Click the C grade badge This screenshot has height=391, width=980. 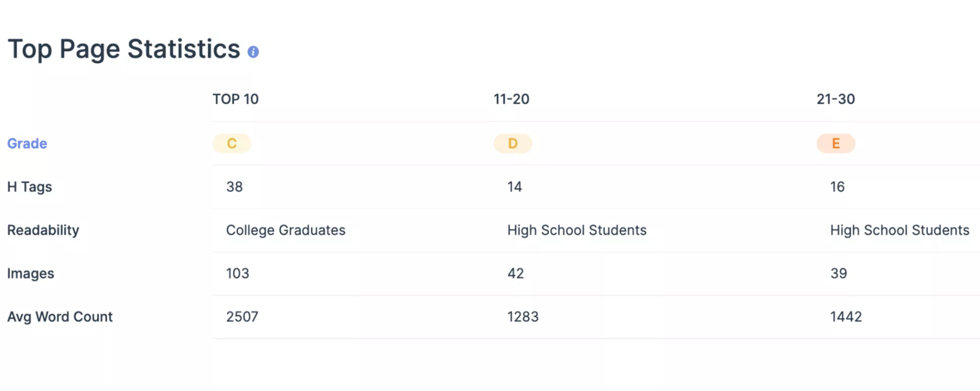point(232,143)
